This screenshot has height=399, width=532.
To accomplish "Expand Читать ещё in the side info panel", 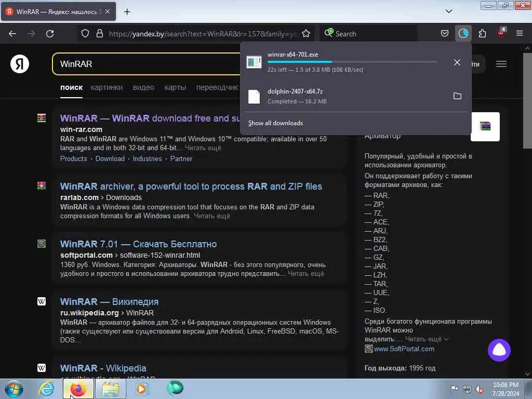I will (x=427, y=339).
